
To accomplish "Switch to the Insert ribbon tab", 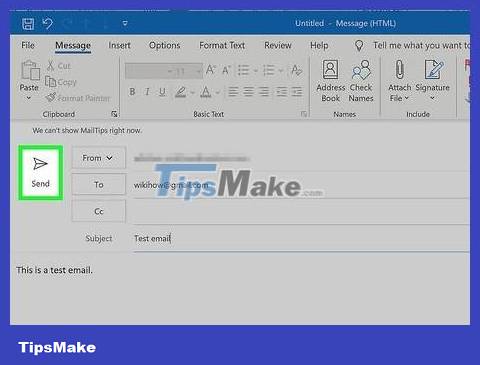I will (119, 45).
